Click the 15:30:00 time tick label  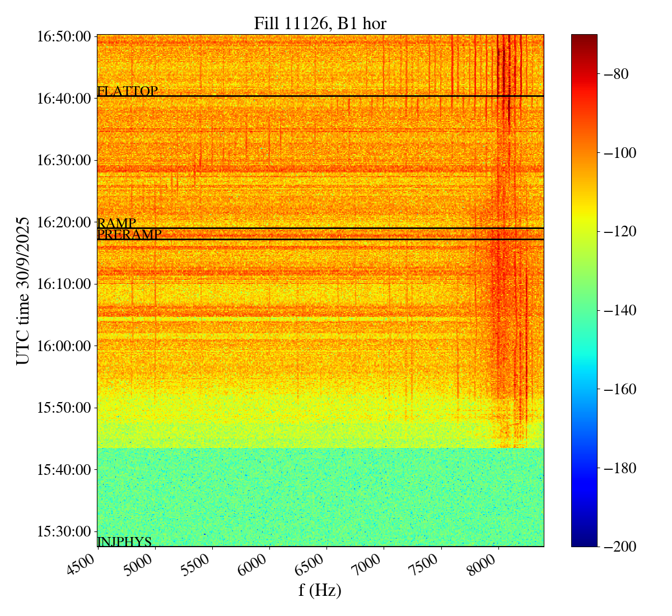[64, 531]
